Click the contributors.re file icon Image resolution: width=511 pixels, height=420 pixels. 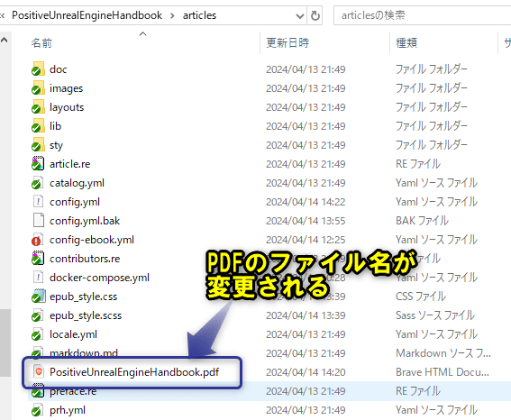coord(38,259)
